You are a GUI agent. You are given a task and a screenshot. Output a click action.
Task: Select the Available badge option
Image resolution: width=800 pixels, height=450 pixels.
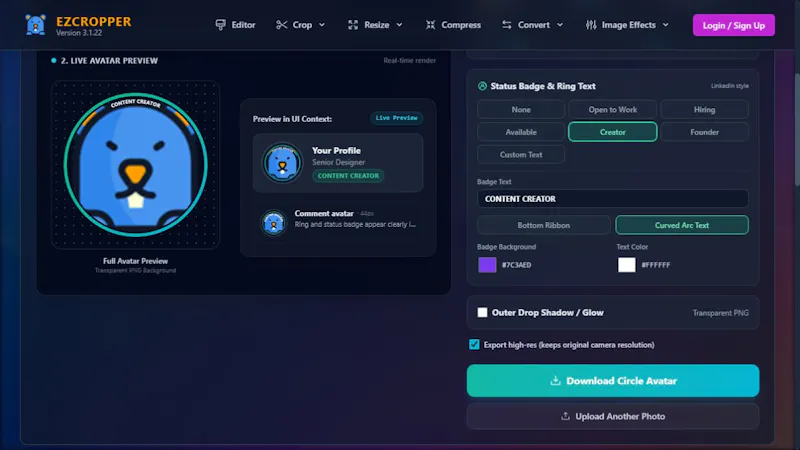coord(521,132)
